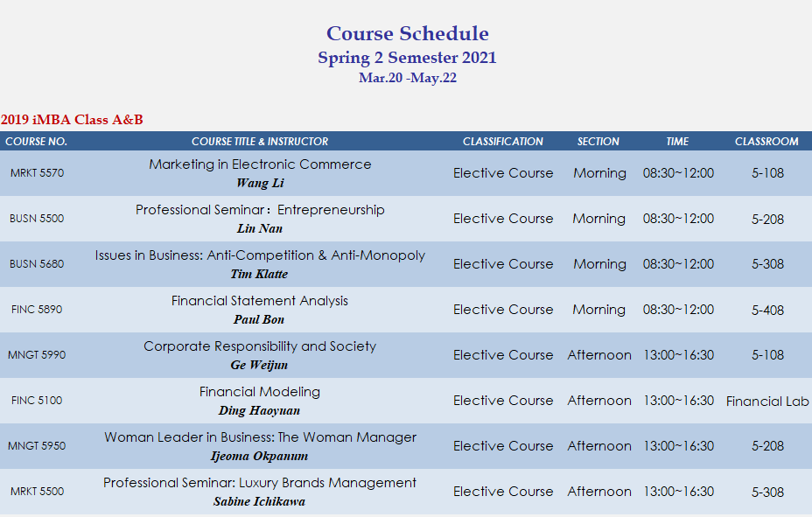The image size is (812, 517).
Task: Click course number MRKT 5500
Action: (38, 491)
